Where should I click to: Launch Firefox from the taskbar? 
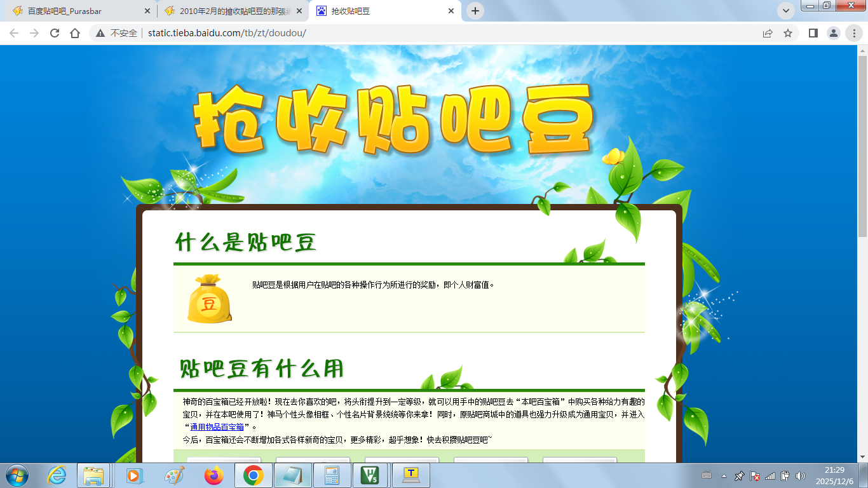point(214,475)
